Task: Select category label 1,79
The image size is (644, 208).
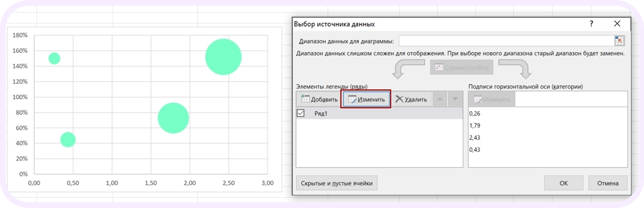Action: point(475,126)
